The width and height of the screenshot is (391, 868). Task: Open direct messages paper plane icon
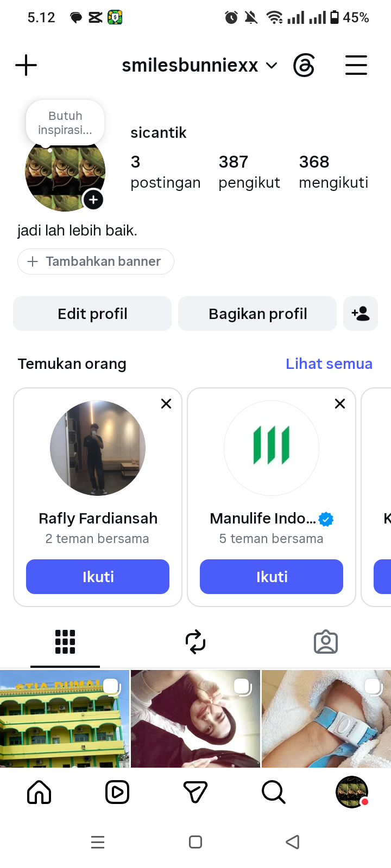tap(195, 793)
